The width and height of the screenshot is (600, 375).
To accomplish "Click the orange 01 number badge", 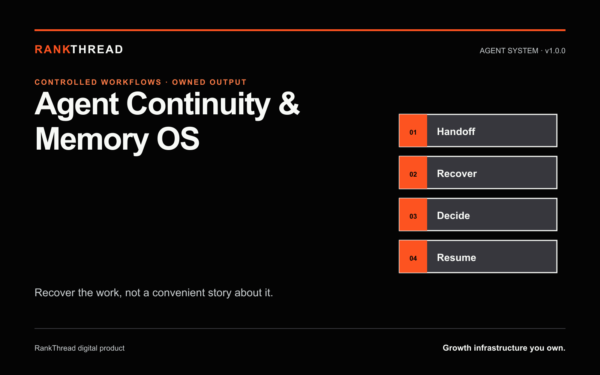I will click(413, 130).
